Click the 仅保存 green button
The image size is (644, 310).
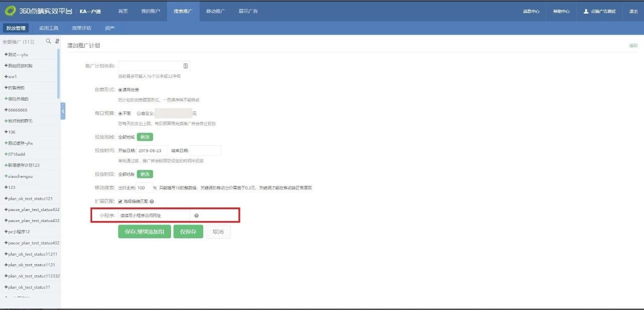[x=188, y=232]
